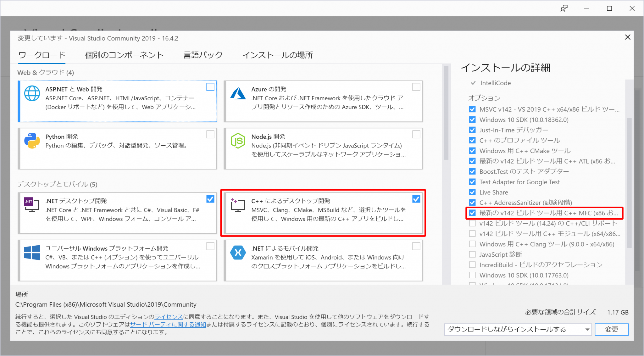Uncheck C++ のプロファイル ツール option
The height and width of the screenshot is (356, 644).
coord(472,140)
